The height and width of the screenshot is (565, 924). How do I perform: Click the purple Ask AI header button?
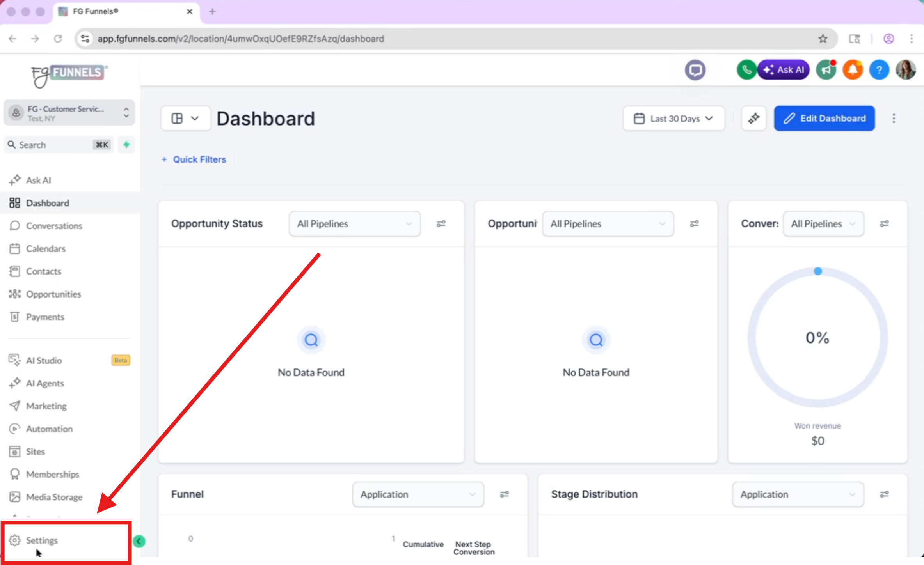[784, 70]
